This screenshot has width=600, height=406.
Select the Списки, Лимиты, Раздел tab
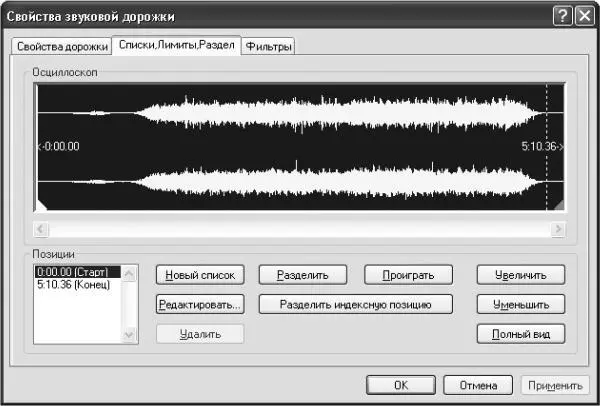[x=176, y=46]
